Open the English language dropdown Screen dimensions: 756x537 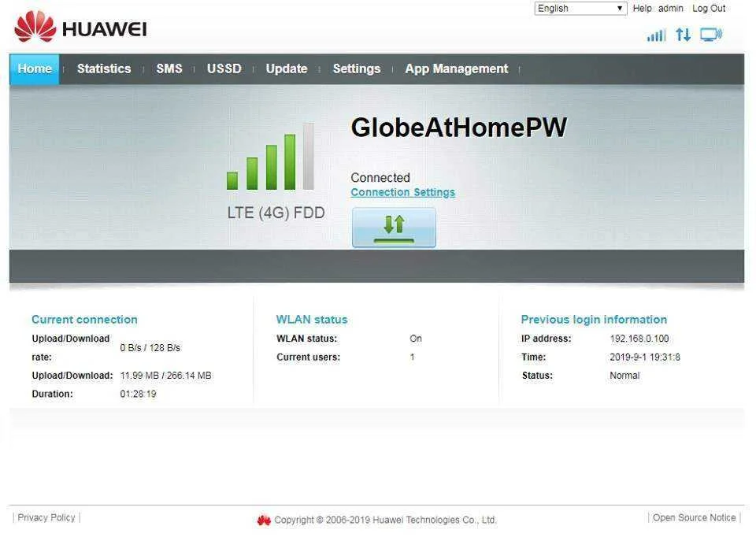pos(580,8)
